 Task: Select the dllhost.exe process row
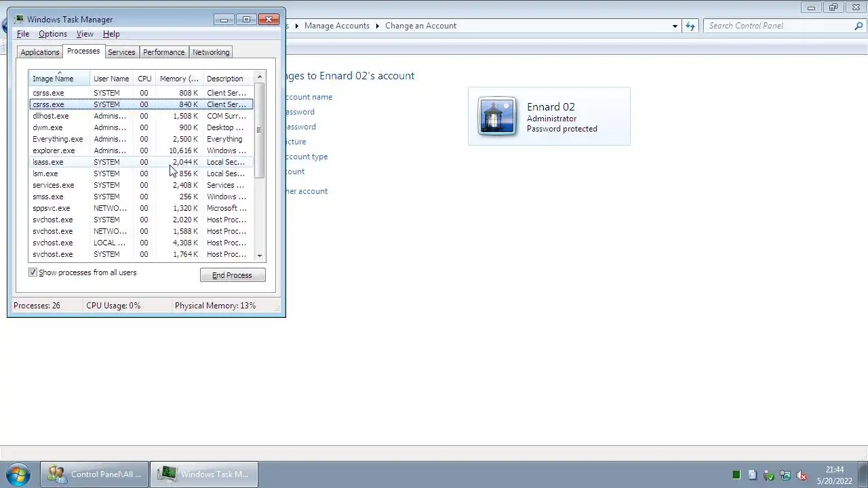(141, 116)
